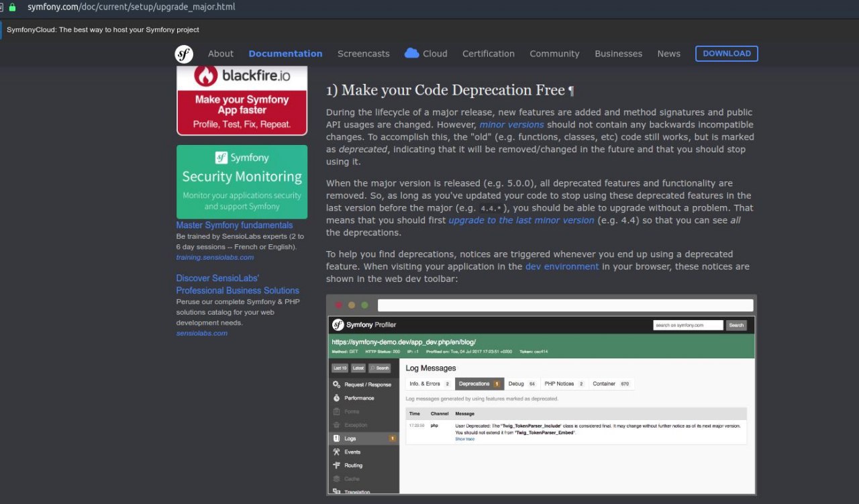Viewport: 859px width, 504px height.
Task: Click the Search button in profiler header
Action: click(x=736, y=325)
